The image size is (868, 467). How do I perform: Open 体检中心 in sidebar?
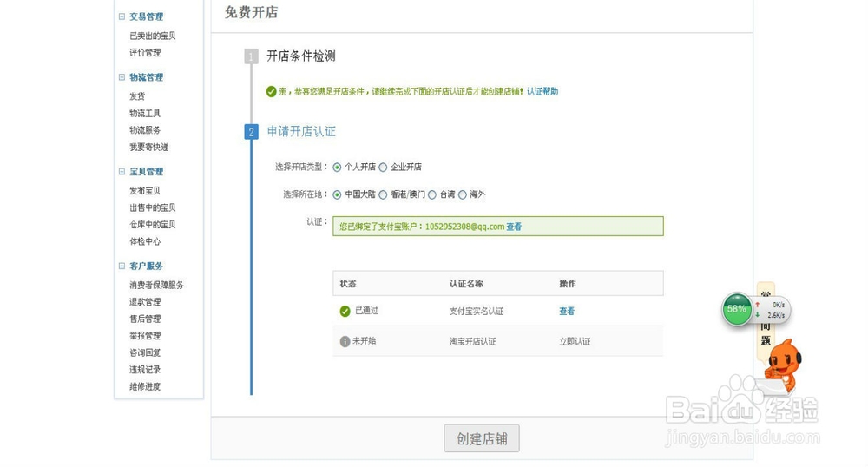click(145, 241)
